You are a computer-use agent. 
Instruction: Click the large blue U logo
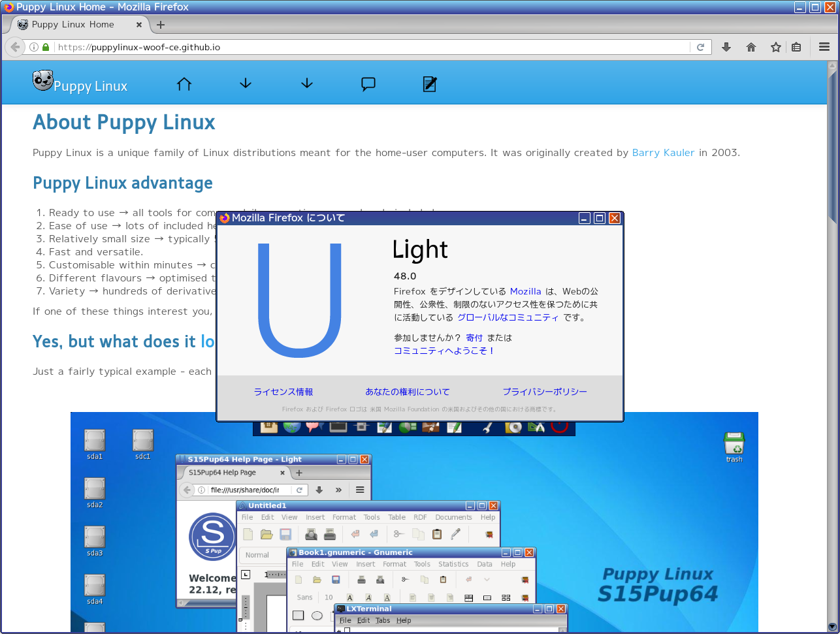300,300
